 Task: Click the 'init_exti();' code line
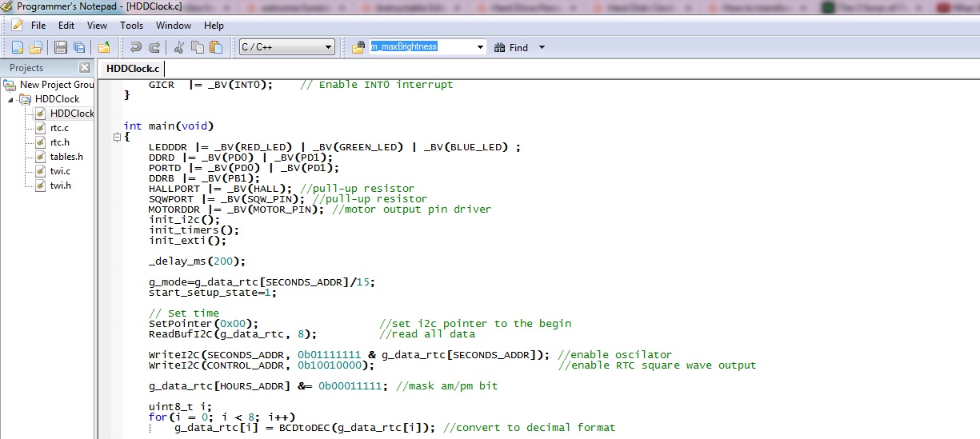[x=187, y=240]
